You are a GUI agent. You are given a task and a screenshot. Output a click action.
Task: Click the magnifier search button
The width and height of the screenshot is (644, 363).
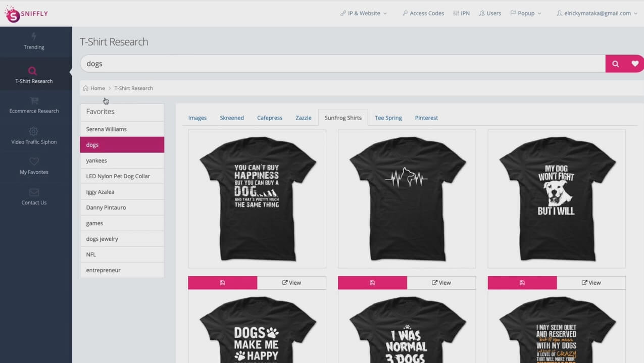615,64
